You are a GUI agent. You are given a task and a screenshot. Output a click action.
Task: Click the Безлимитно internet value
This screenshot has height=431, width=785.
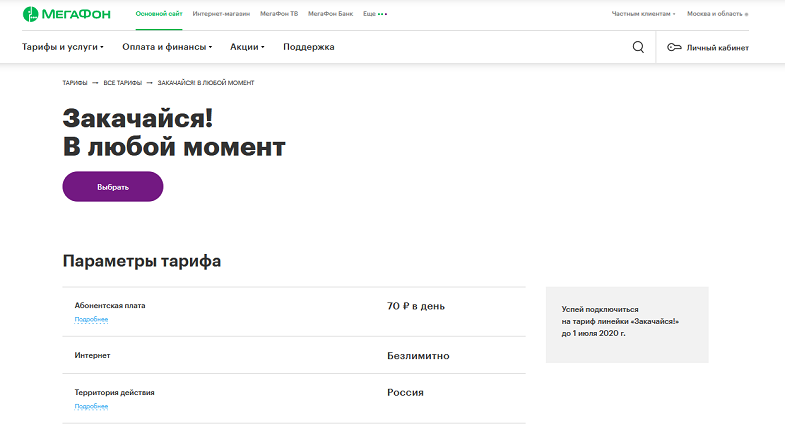tap(418, 356)
